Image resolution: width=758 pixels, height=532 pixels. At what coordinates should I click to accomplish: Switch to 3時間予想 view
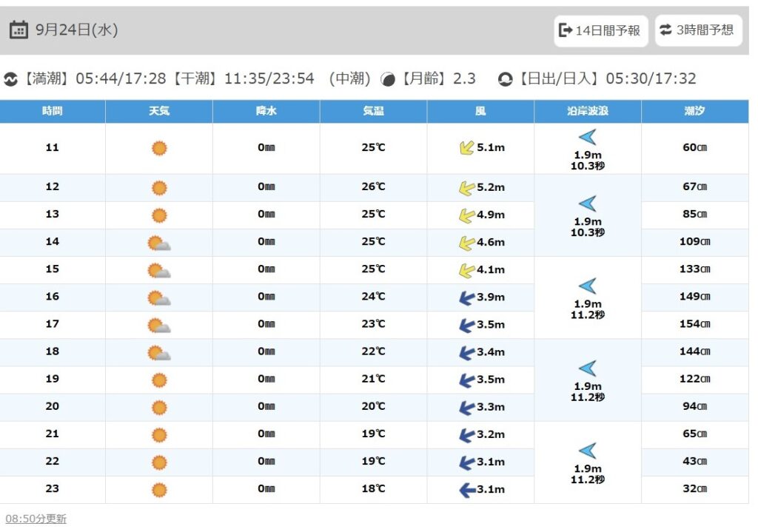point(698,30)
